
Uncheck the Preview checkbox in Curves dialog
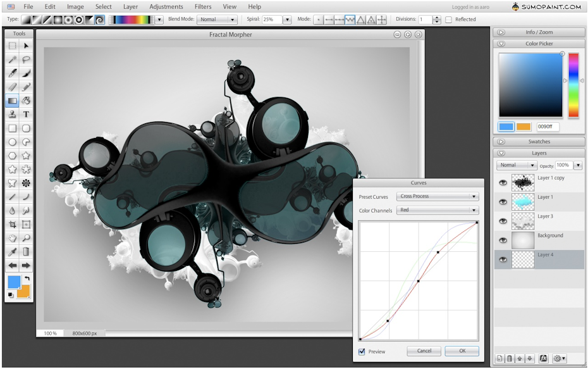362,351
